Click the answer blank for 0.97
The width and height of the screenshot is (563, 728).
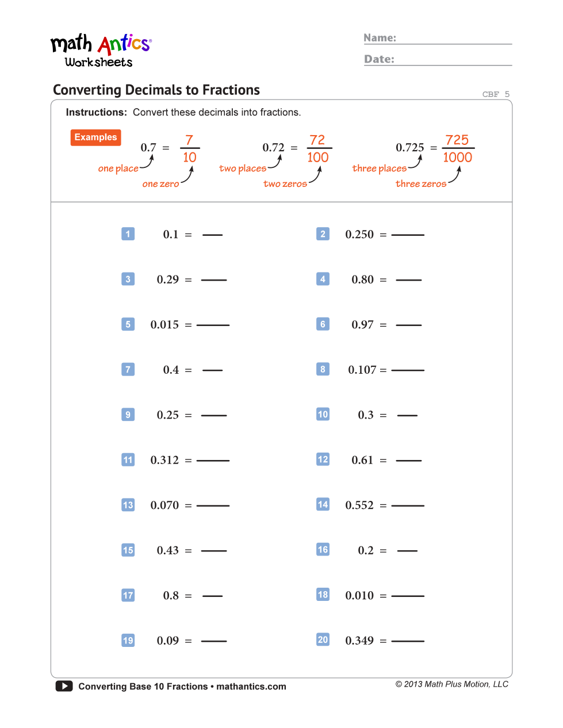[x=409, y=325]
